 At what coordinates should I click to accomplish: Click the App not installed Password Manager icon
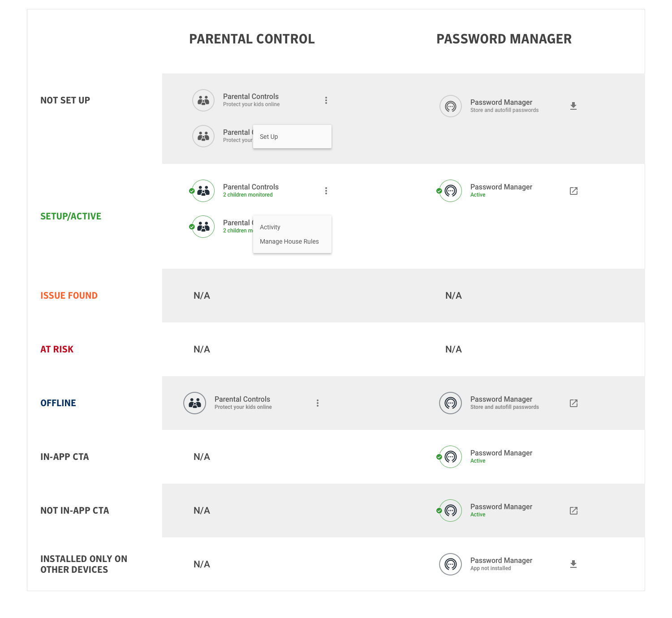coord(451,564)
